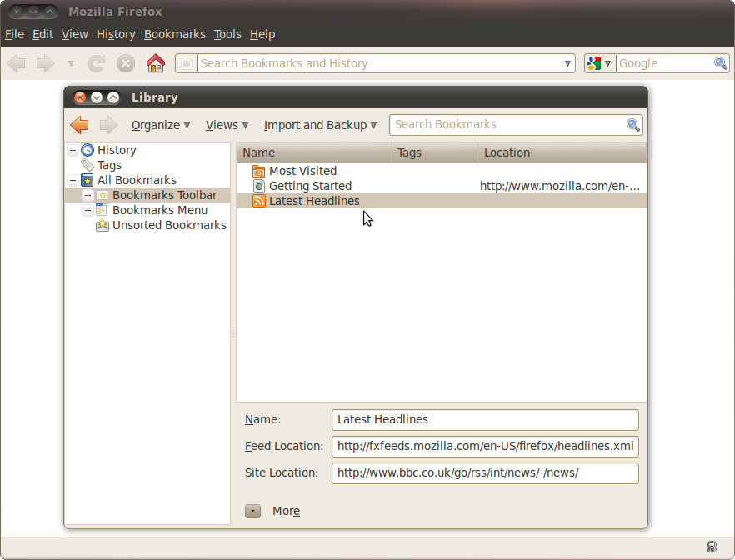Click the Bookmarks Toolbar folder icon
Image resolution: width=735 pixels, height=560 pixels.
(x=102, y=195)
